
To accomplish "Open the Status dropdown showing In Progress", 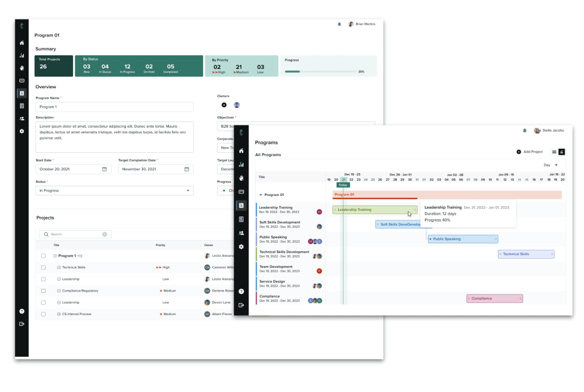I will point(114,191).
